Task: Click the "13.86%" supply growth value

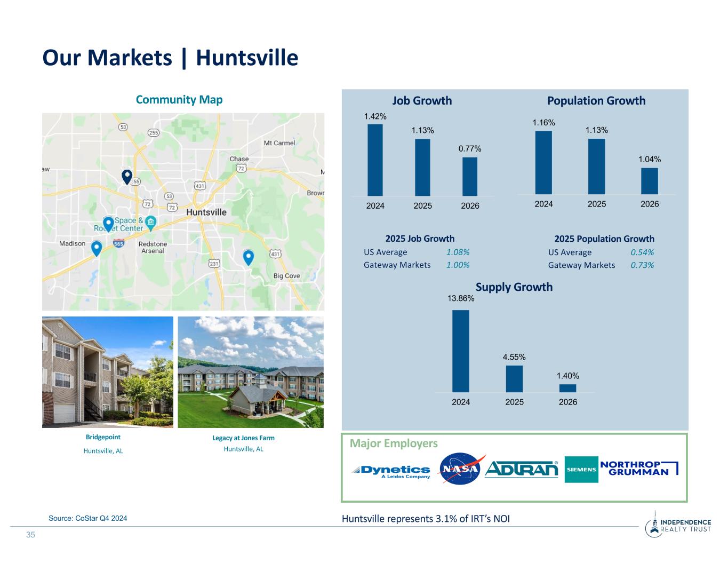Action: (x=461, y=299)
